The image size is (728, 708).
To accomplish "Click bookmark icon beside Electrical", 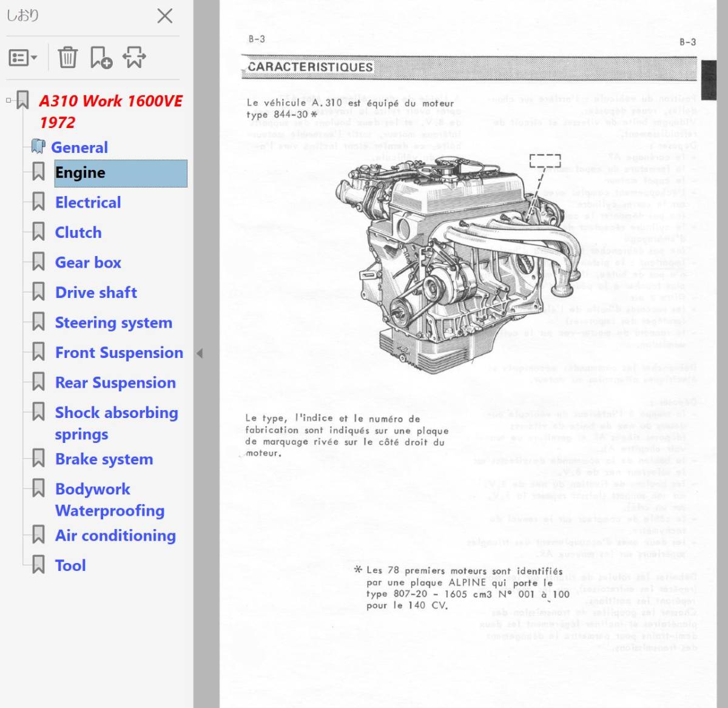I will pos(38,202).
